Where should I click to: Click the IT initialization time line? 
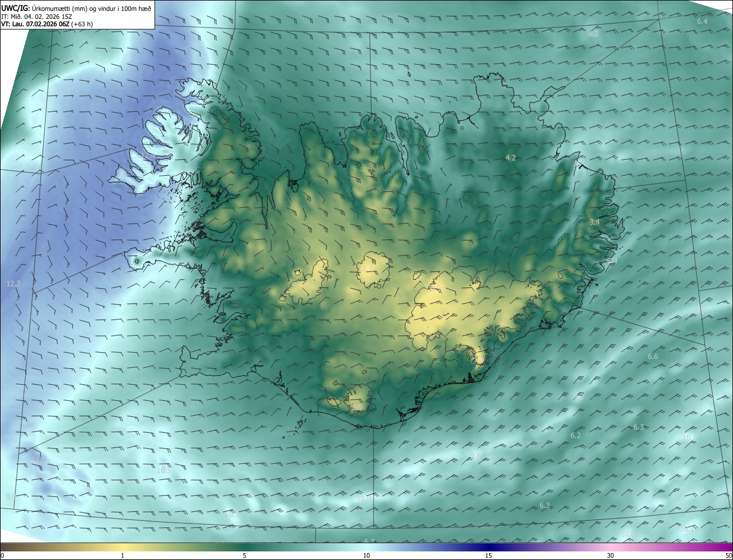tap(37, 16)
